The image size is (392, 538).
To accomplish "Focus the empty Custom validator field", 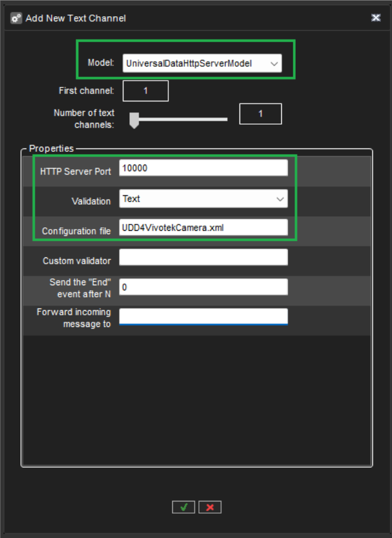I will click(x=203, y=258).
